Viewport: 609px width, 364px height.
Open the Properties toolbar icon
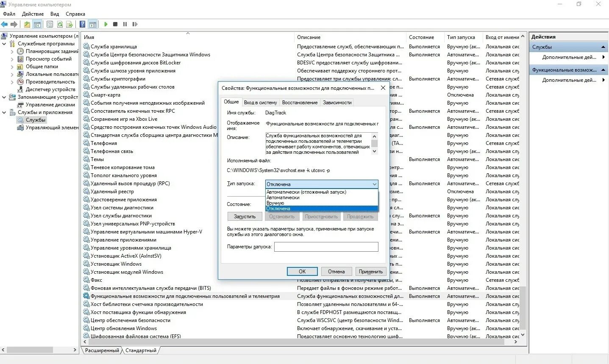(x=50, y=24)
